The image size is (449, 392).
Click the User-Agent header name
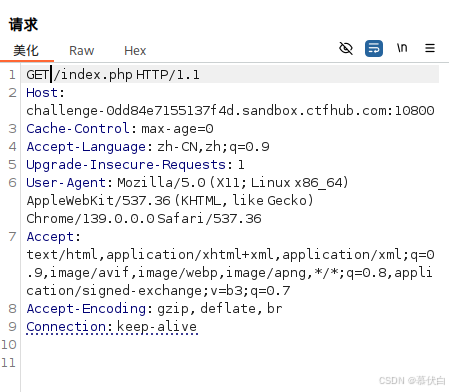(x=66, y=183)
